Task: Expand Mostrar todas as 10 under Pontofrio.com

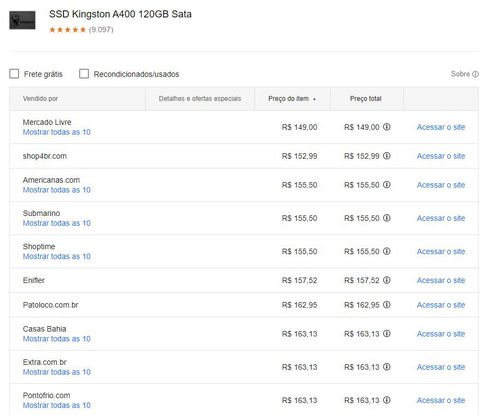Action: 57,405
